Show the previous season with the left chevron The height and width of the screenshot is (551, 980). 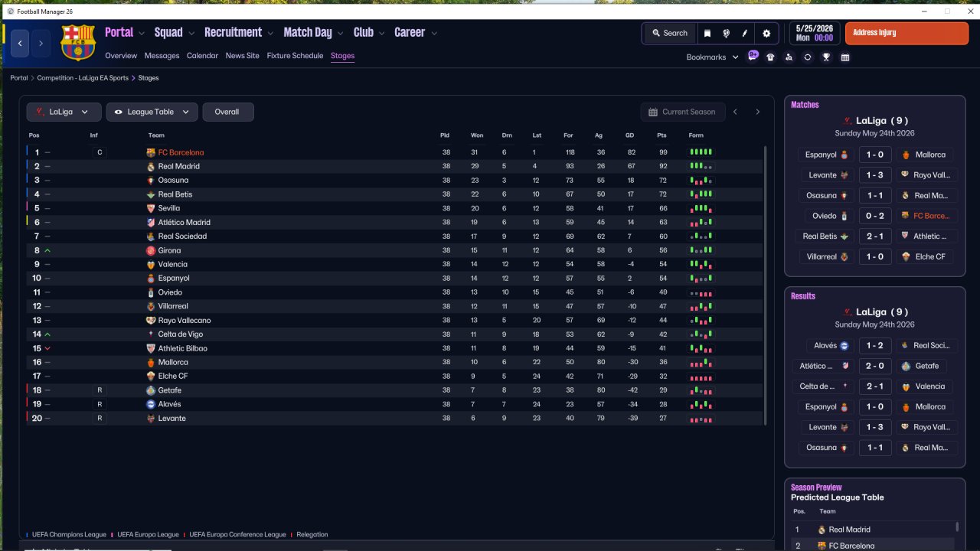coord(735,112)
